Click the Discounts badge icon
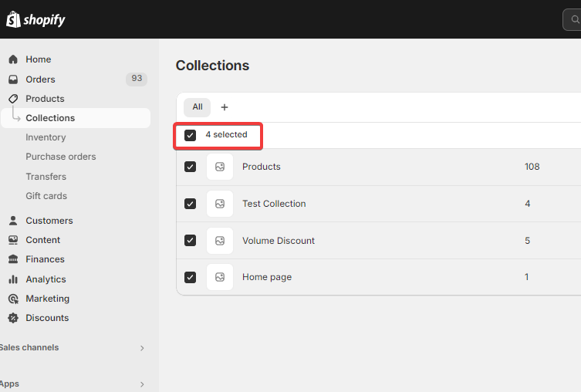Screen dimensions: 581x392 pyautogui.click(x=13, y=318)
